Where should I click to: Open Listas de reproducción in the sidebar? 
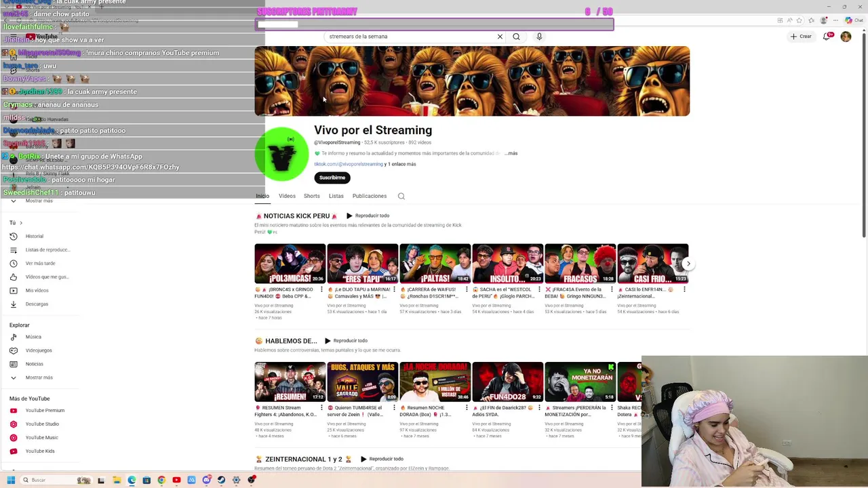coord(41,249)
